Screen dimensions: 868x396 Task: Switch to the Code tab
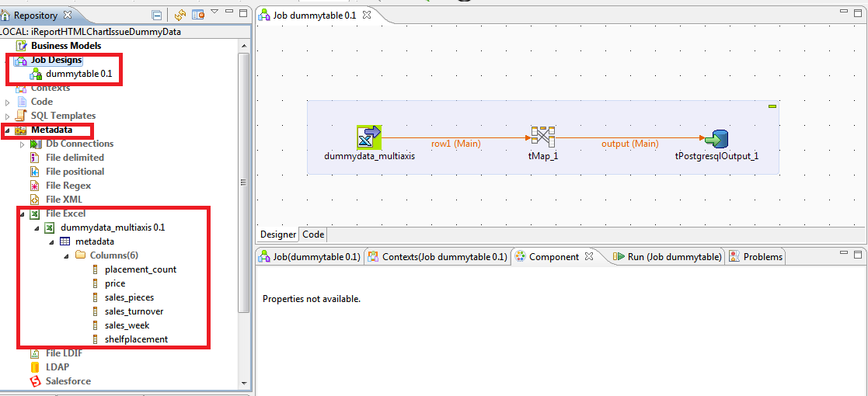313,234
